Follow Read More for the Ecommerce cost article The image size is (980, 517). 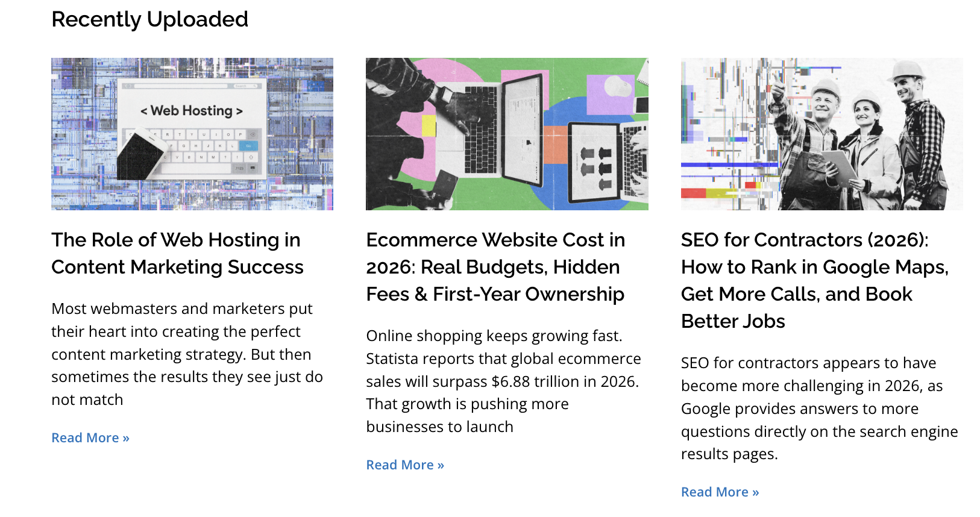pos(404,465)
